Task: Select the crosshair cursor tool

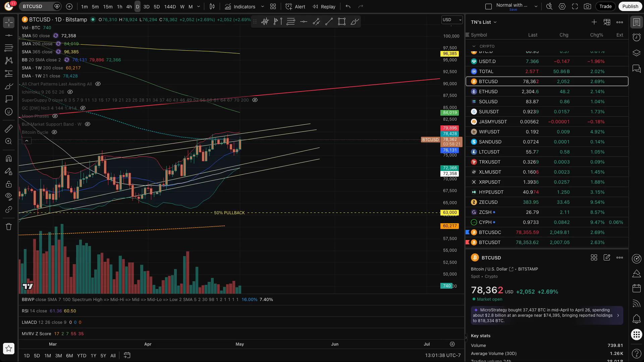Action: (x=9, y=22)
